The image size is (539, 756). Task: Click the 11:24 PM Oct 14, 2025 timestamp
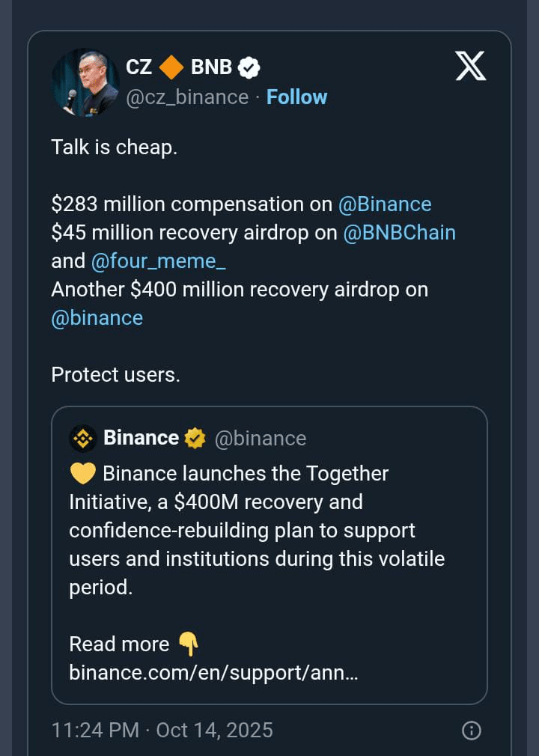click(162, 730)
